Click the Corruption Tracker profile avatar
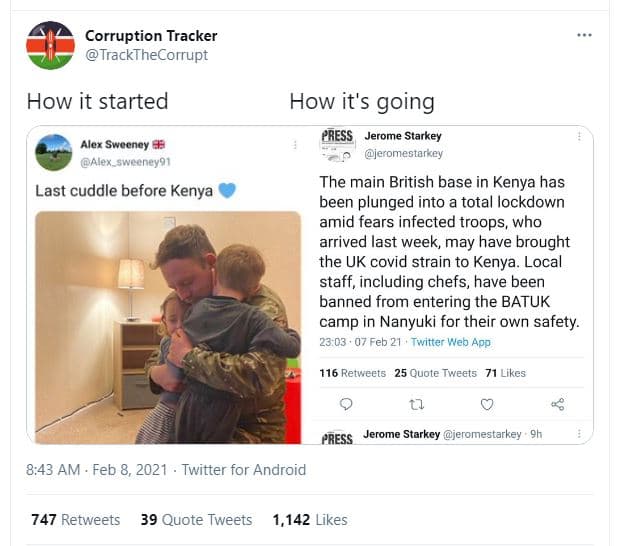The width and height of the screenshot is (619, 546). pos(50,46)
